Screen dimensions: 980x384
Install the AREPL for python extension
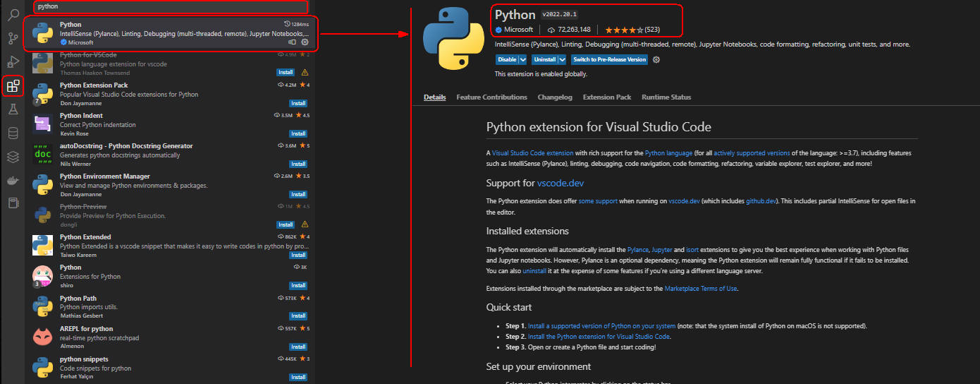click(298, 347)
